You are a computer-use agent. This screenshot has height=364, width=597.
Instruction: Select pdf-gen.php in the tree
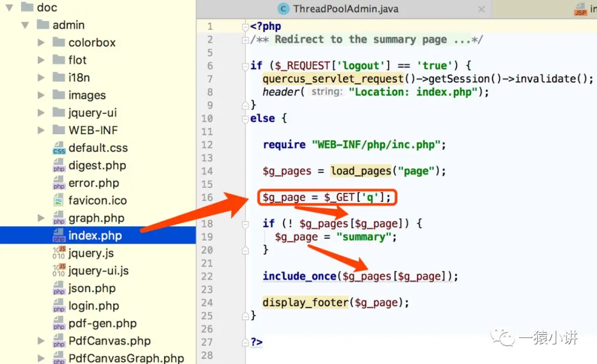[x=102, y=323]
